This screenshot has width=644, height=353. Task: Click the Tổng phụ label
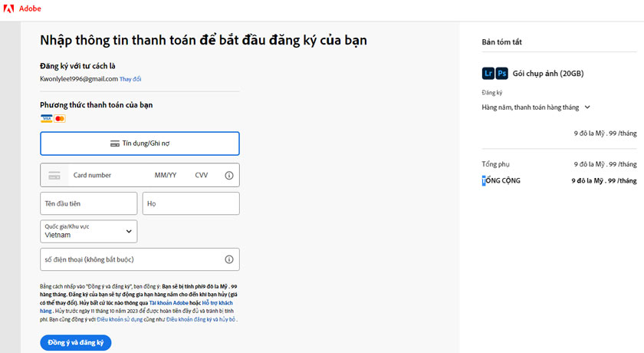pyautogui.click(x=495, y=164)
